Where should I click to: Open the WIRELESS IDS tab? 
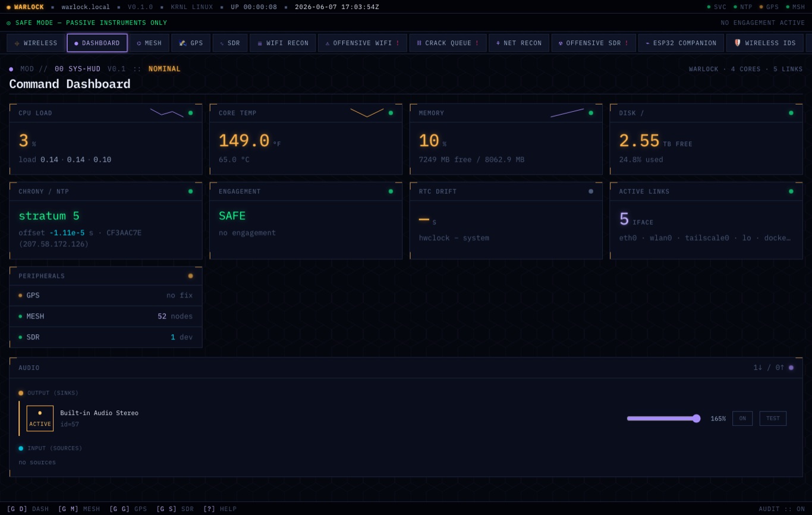pyautogui.click(x=765, y=43)
